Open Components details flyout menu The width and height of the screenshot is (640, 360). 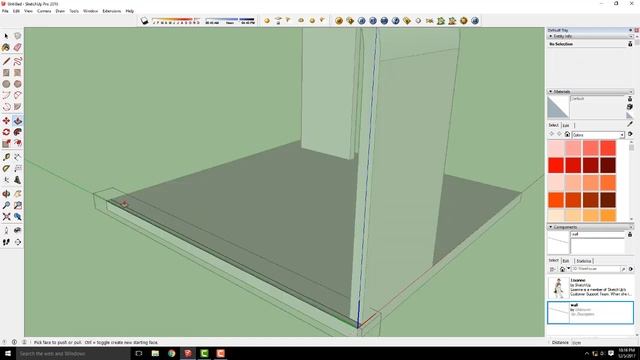631,269
